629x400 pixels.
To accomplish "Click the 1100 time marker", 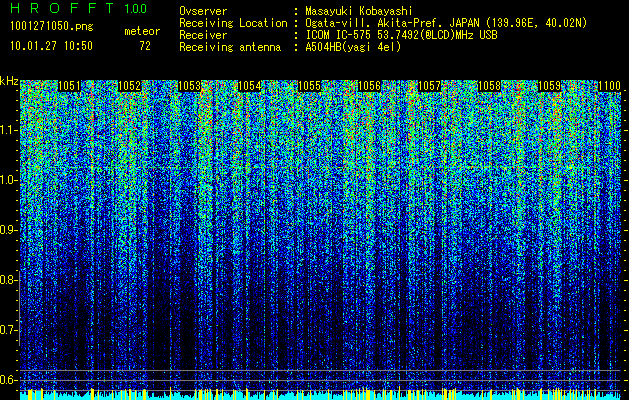I will pos(609,86).
